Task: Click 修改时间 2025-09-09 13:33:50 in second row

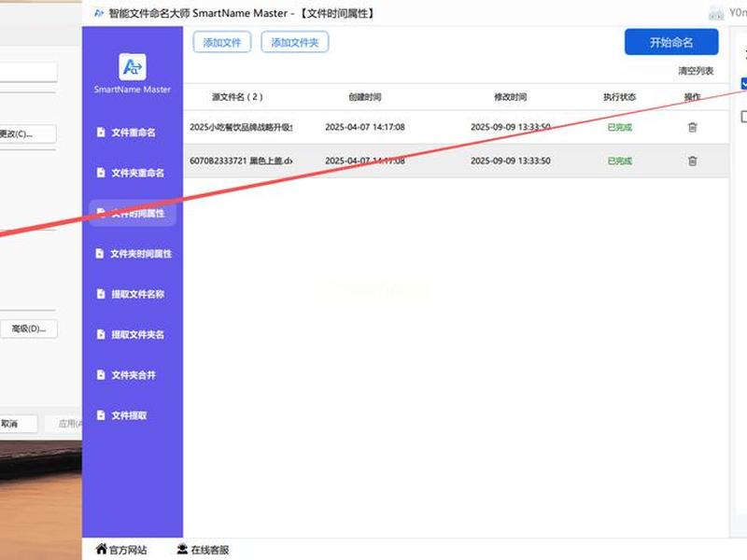Action: click(511, 161)
